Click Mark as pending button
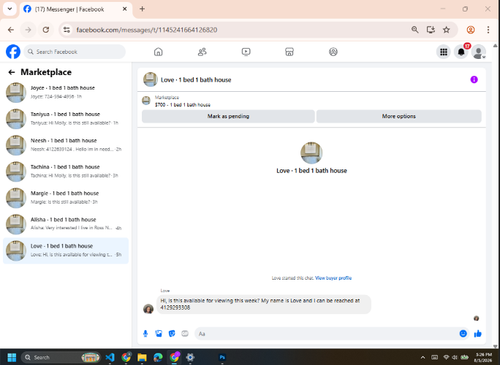This screenshot has height=365, width=500. (228, 116)
